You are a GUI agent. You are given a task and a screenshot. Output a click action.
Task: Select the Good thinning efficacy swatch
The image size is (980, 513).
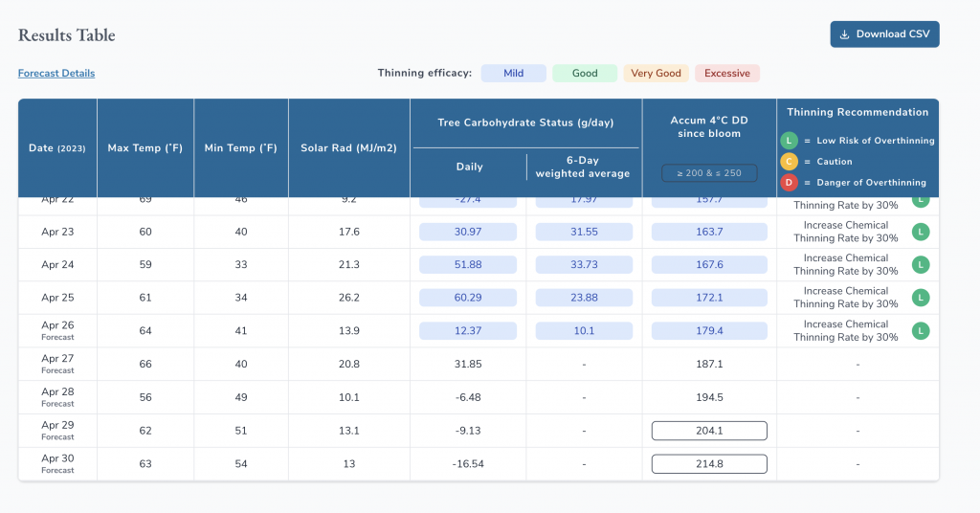pyautogui.click(x=585, y=74)
